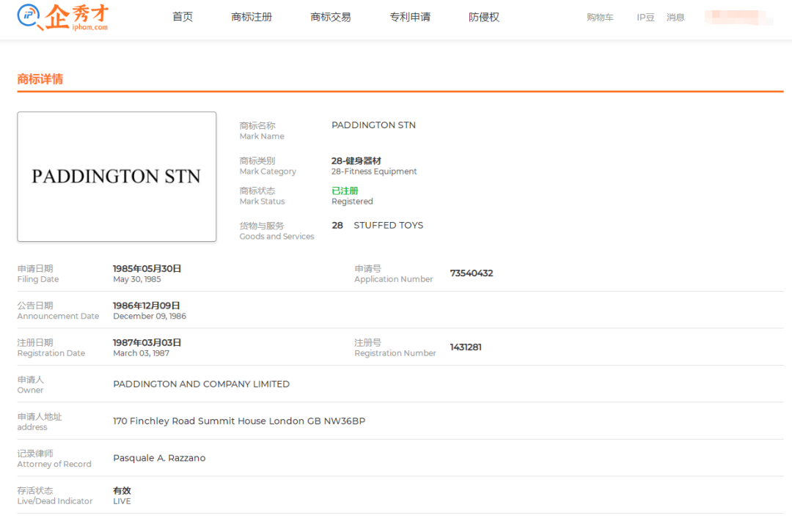Open the 消息 messages link
792x532 pixels.
tap(675, 17)
